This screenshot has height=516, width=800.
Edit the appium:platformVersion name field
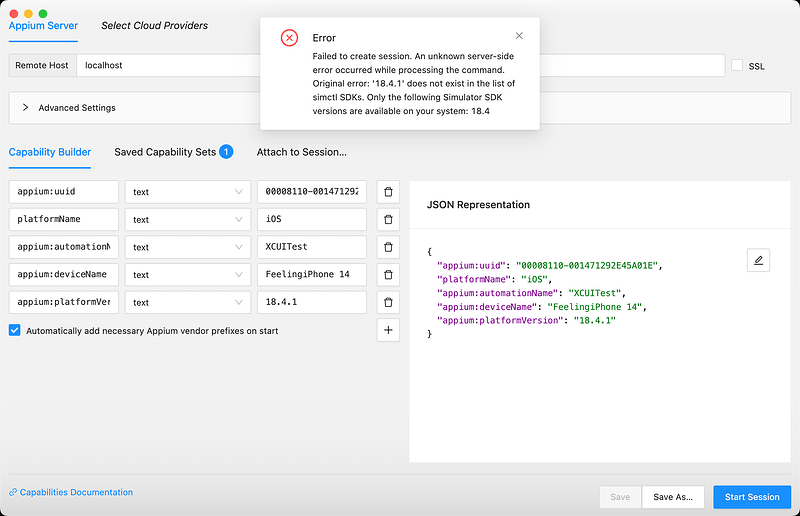pos(64,302)
